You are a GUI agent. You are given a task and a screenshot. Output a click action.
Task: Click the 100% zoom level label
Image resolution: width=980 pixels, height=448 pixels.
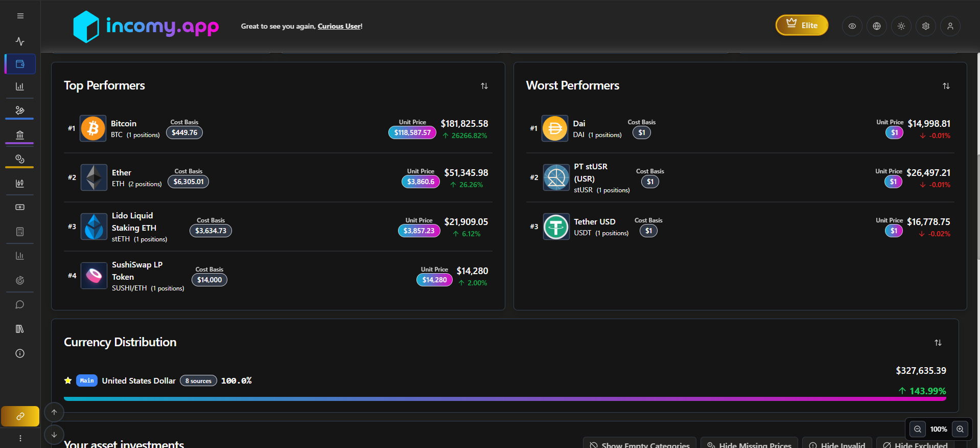click(x=939, y=429)
